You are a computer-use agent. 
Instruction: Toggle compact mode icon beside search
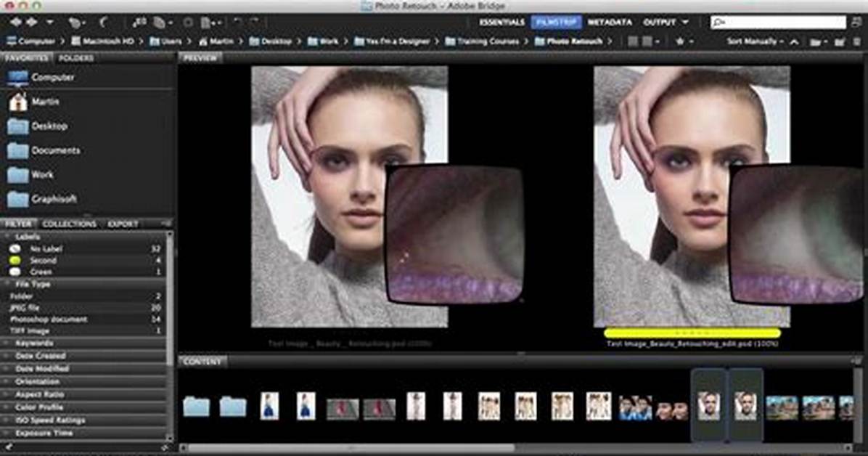(859, 23)
